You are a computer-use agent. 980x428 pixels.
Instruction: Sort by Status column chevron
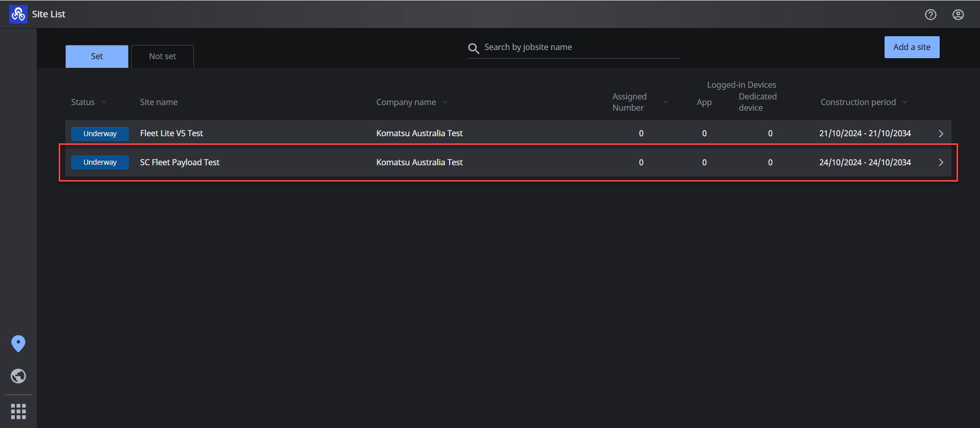[104, 102]
